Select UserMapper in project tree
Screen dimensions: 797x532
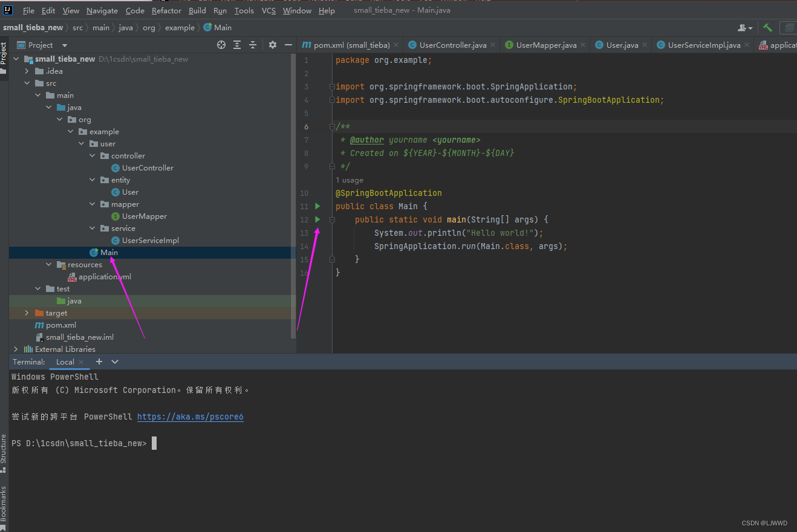tap(144, 216)
